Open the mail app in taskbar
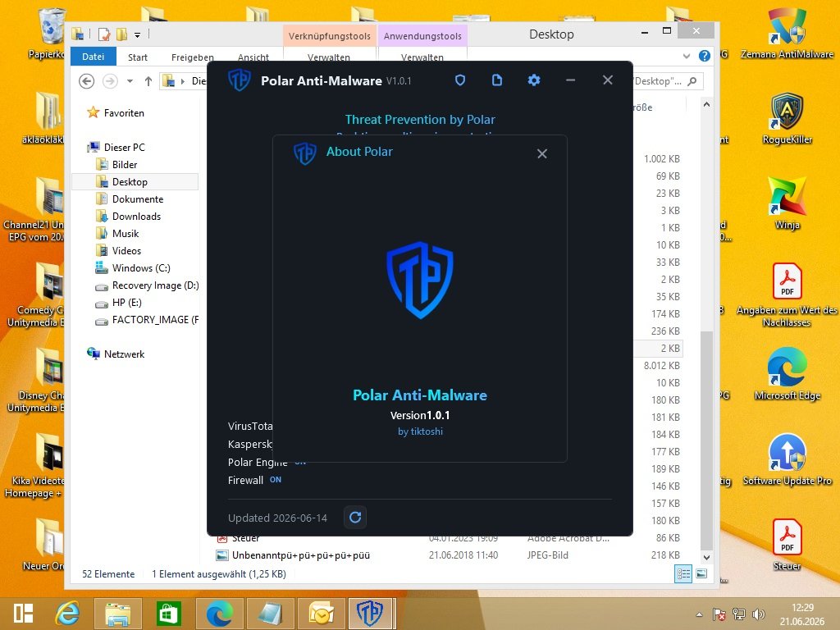Viewport: 840px width, 630px height. click(x=320, y=614)
